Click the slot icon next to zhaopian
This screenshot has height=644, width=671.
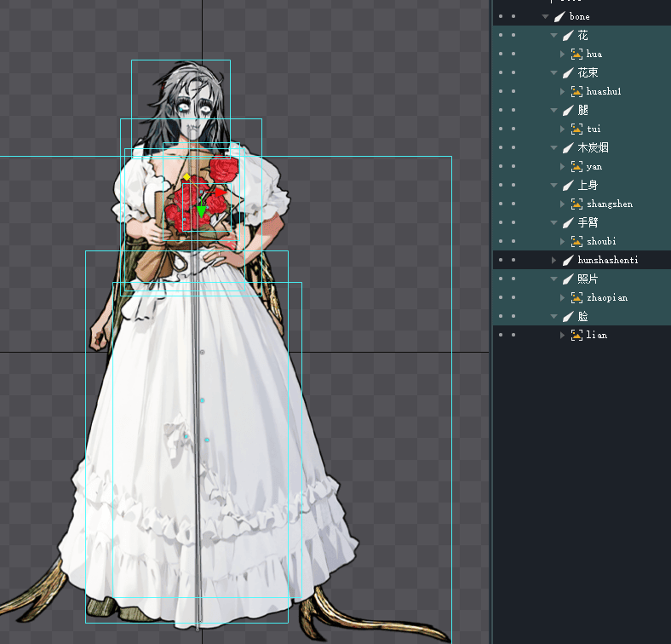click(x=576, y=297)
